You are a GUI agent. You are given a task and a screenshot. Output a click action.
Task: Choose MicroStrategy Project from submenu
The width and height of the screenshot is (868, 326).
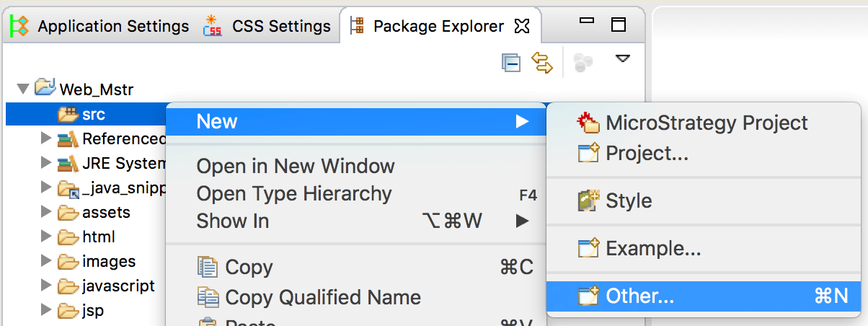(707, 123)
